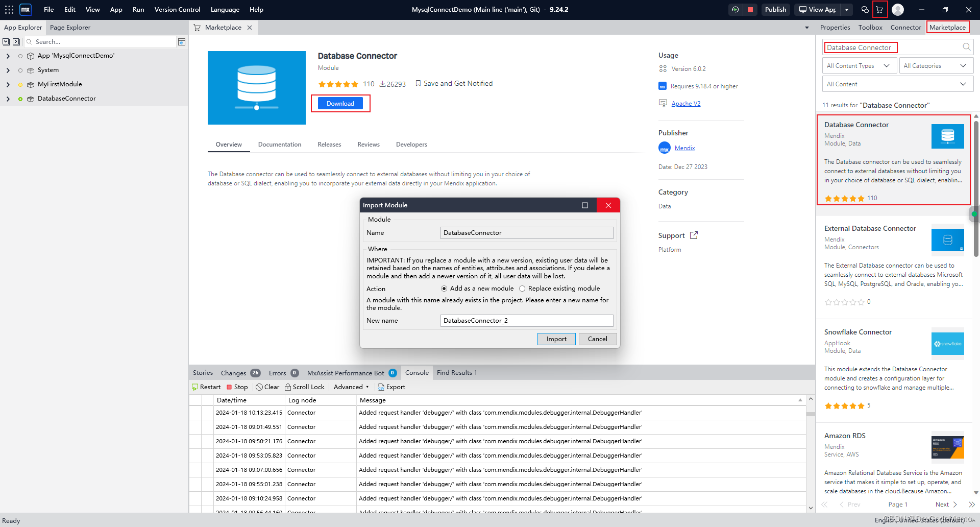Open the Apache V2 license link
The image size is (980, 527).
(x=686, y=103)
